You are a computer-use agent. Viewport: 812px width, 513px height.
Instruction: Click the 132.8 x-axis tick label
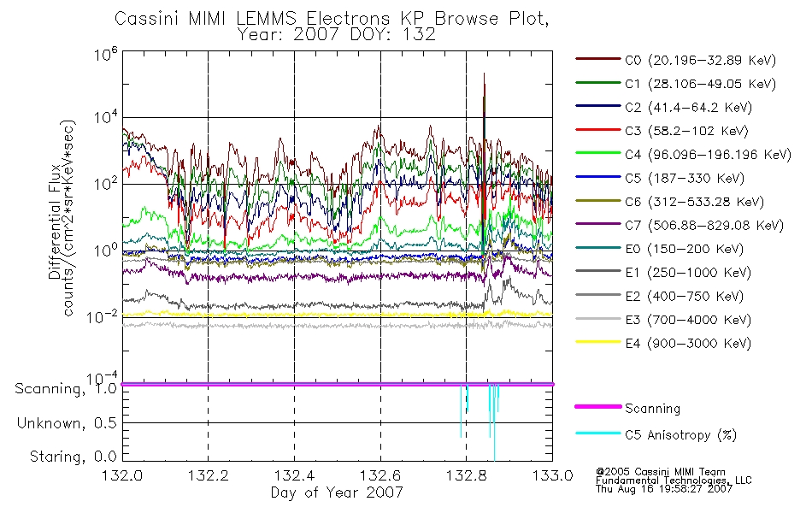point(466,475)
